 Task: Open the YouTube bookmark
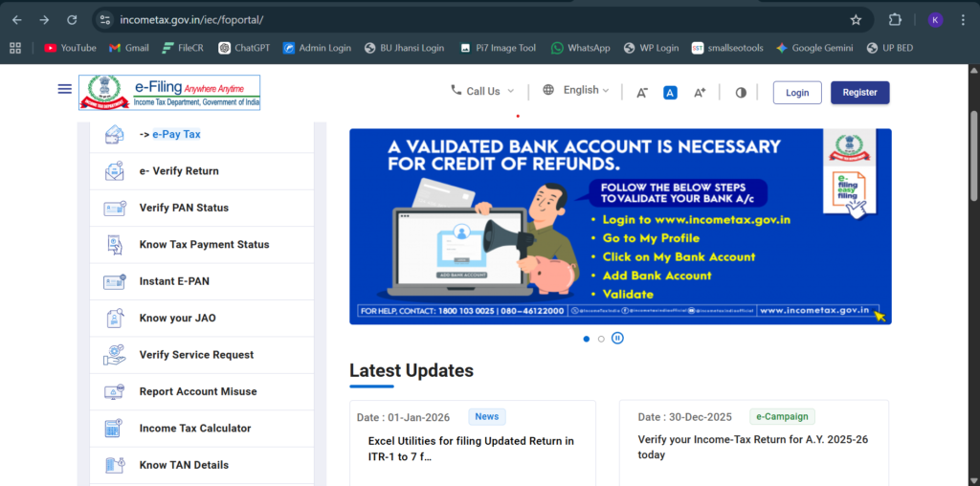70,48
